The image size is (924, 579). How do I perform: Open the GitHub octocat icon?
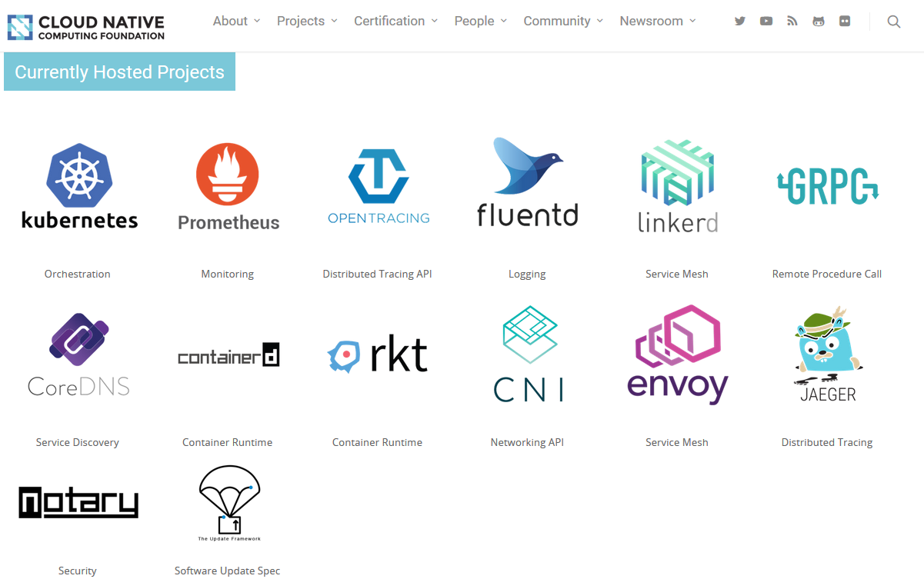pyautogui.click(x=819, y=22)
